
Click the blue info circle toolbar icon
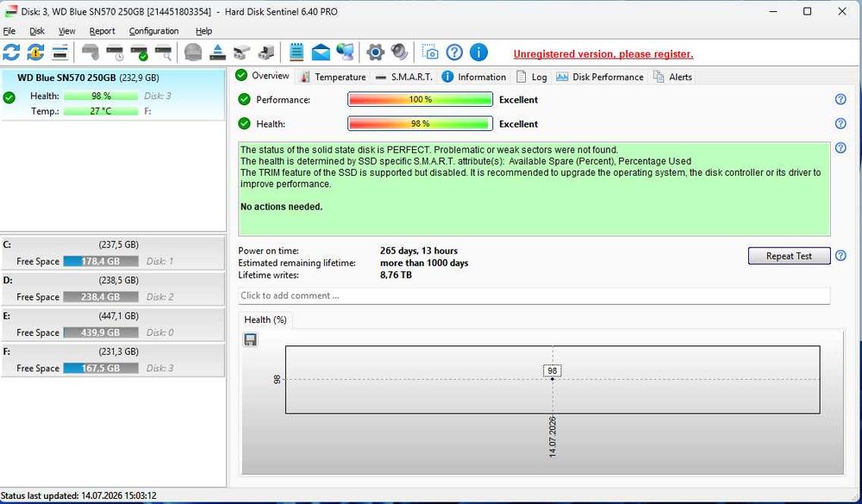coord(478,53)
